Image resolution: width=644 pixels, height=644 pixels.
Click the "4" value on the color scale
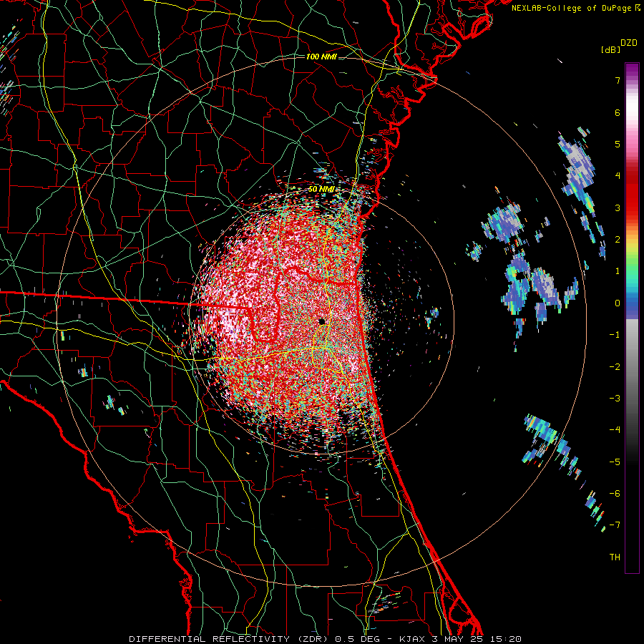pos(618,176)
